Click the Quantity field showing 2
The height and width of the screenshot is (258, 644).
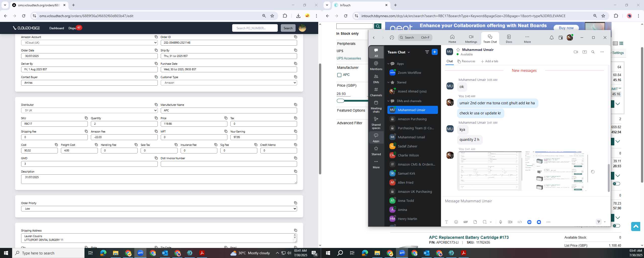click(124, 124)
